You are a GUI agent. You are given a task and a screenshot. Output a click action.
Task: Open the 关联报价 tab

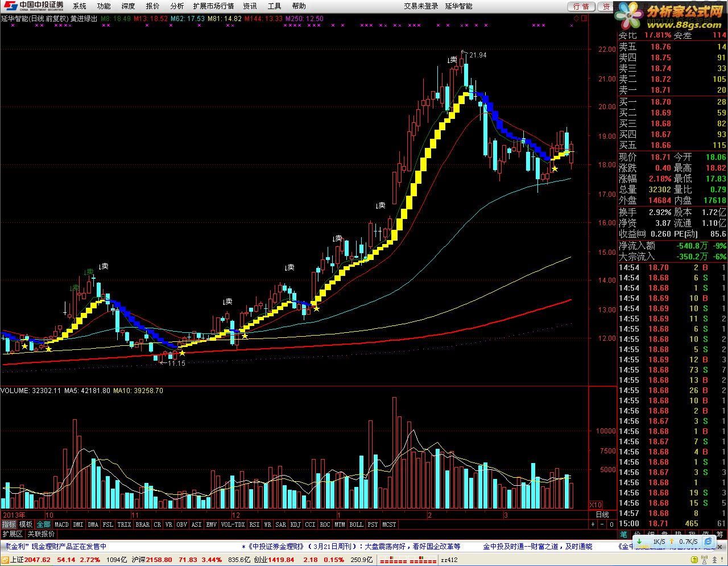point(41,534)
